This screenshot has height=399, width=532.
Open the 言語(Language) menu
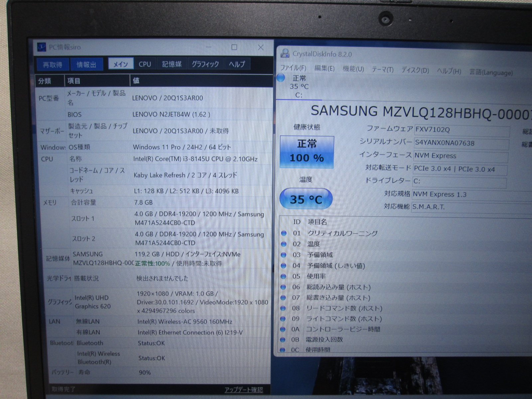[491, 72]
